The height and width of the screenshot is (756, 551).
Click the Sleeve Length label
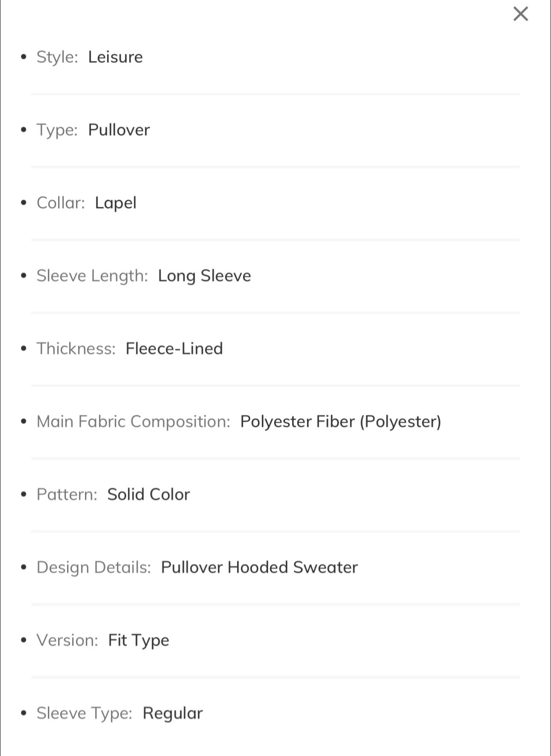coord(92,276)
